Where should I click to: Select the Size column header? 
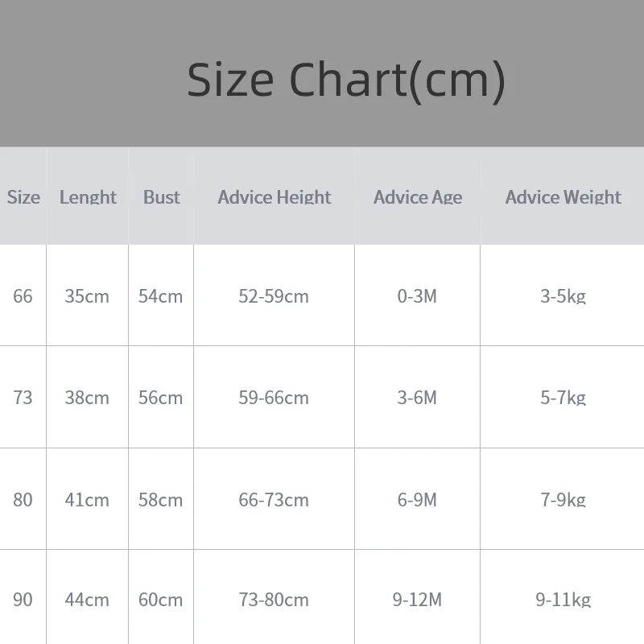(23, 196)
